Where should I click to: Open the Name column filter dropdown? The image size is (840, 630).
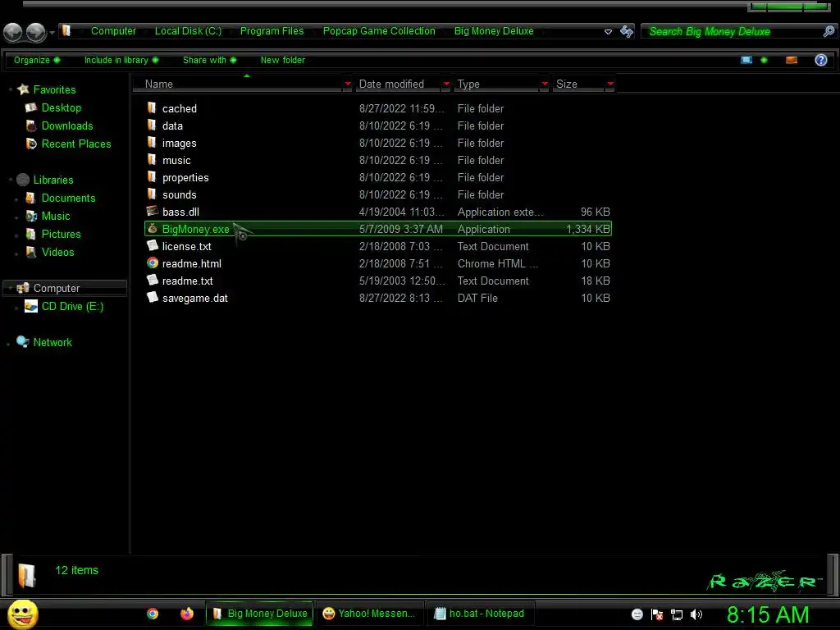tap(348, 84)
